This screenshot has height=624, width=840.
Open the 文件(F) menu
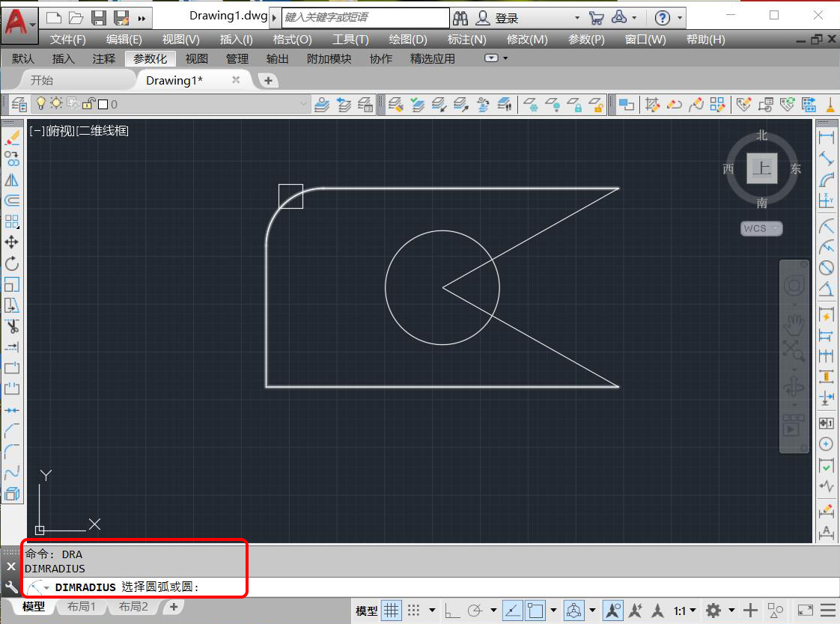(x=68, y=40)
